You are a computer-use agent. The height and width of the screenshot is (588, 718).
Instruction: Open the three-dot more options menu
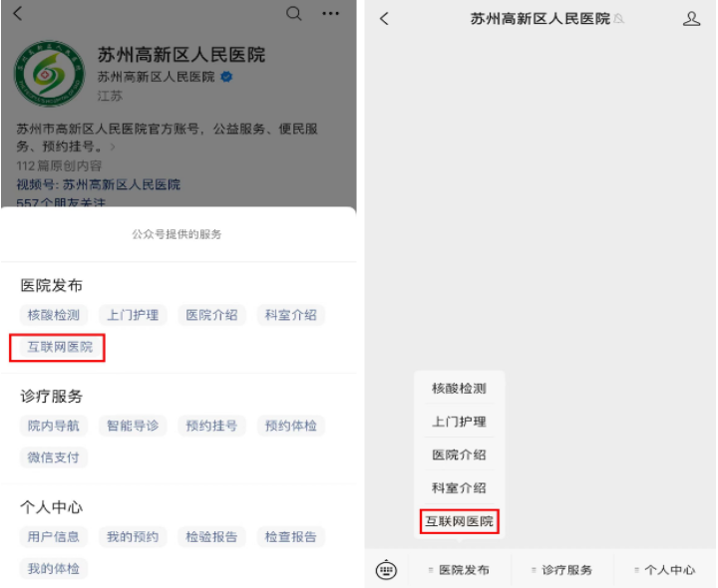pos(330,14)
